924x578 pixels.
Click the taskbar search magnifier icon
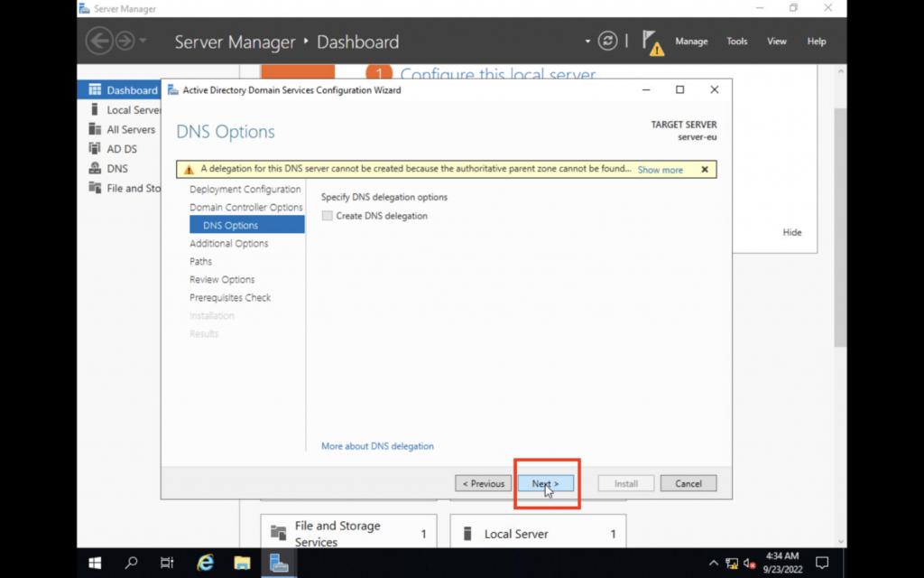(x=131, y=563)
